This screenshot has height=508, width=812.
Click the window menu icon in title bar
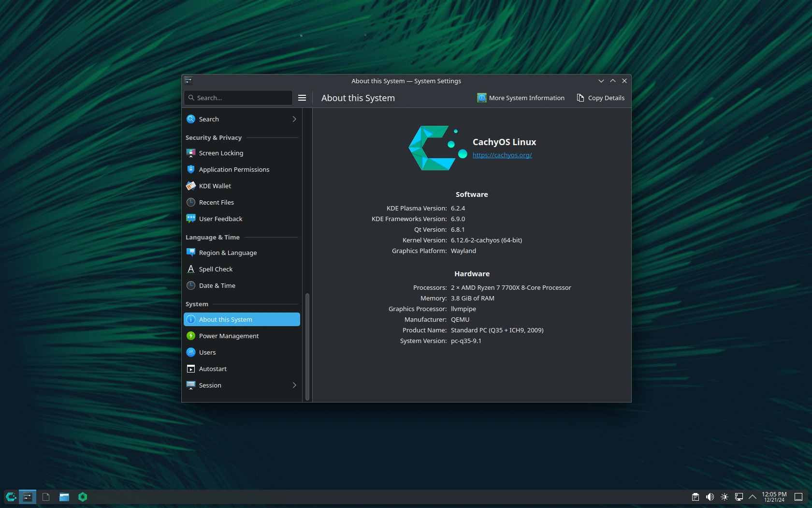click(188, 81)
